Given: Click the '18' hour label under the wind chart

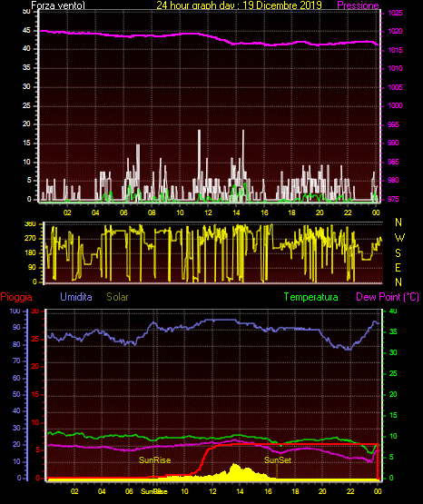Looking at the screenshot, I should click(291, 212).
